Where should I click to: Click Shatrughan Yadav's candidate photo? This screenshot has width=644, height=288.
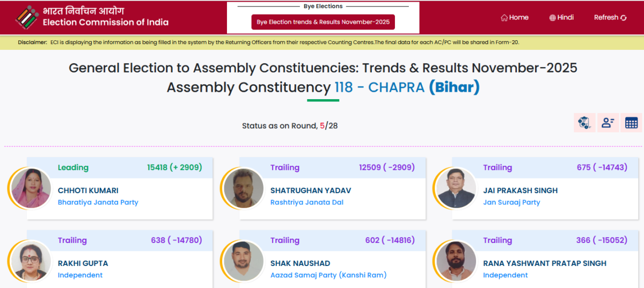click(243, 188)
